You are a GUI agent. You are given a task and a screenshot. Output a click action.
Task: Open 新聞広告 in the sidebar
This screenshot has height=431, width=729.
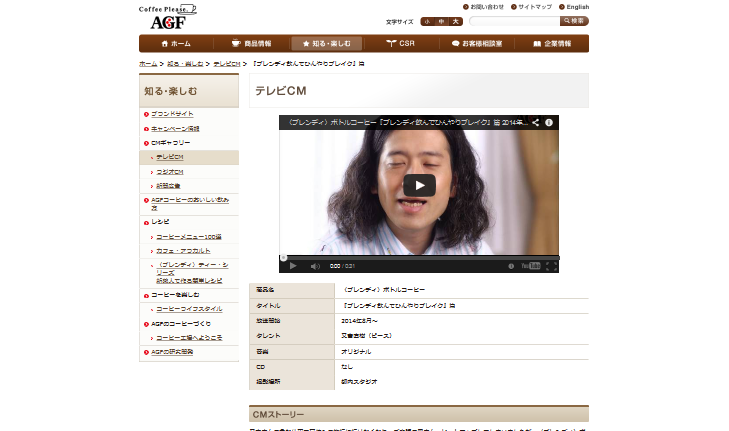pyautogui.click(x=168, y=186)
